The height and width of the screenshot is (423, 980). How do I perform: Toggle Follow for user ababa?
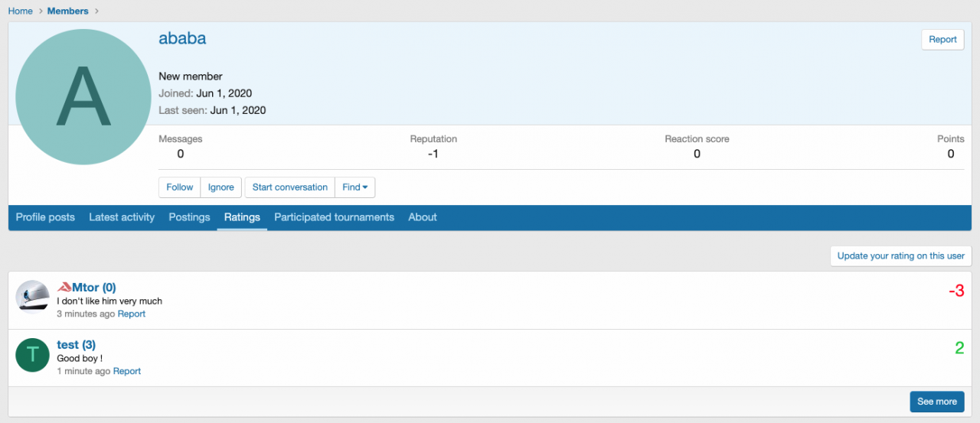[x=180, y=187]
